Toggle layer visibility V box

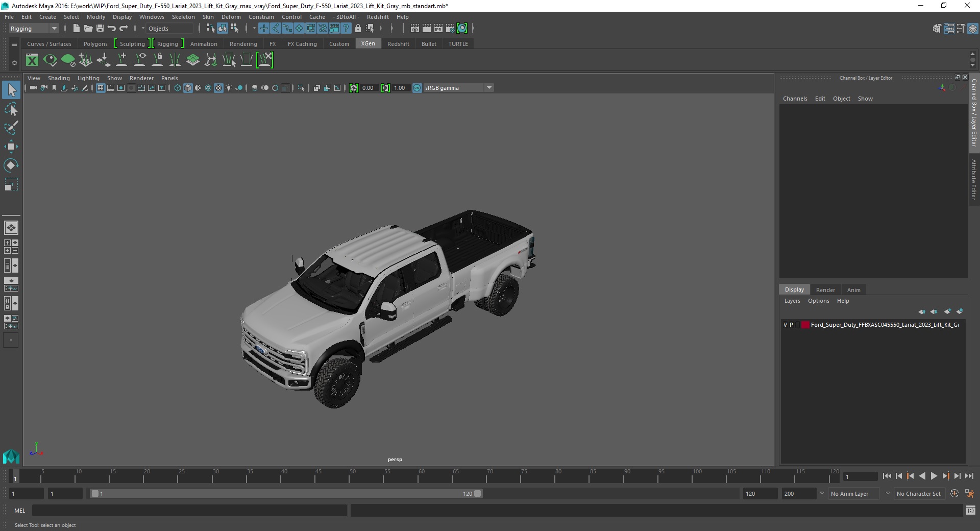[x=785, y=325]
